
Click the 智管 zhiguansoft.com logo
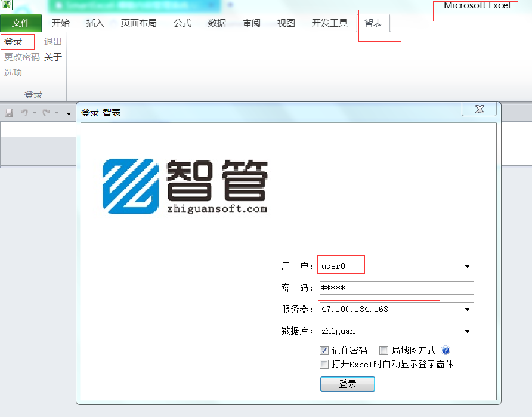[x=185, y=186]
